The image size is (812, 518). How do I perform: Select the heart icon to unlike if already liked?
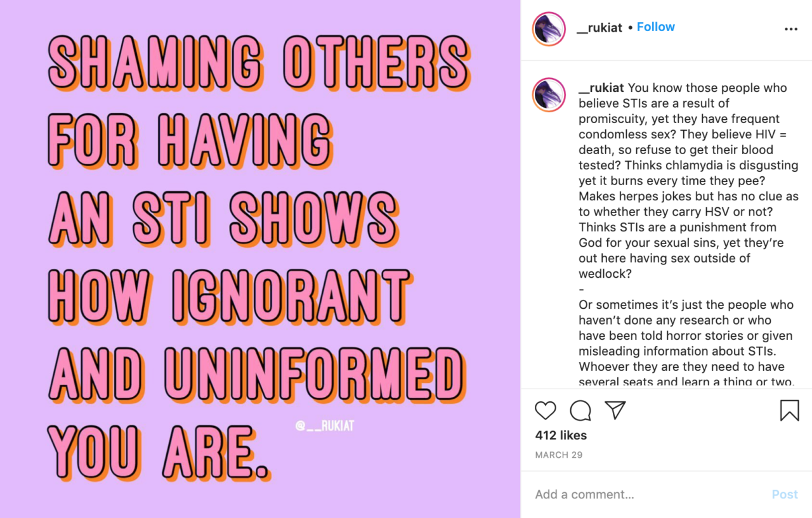click(x=545, y=410)
